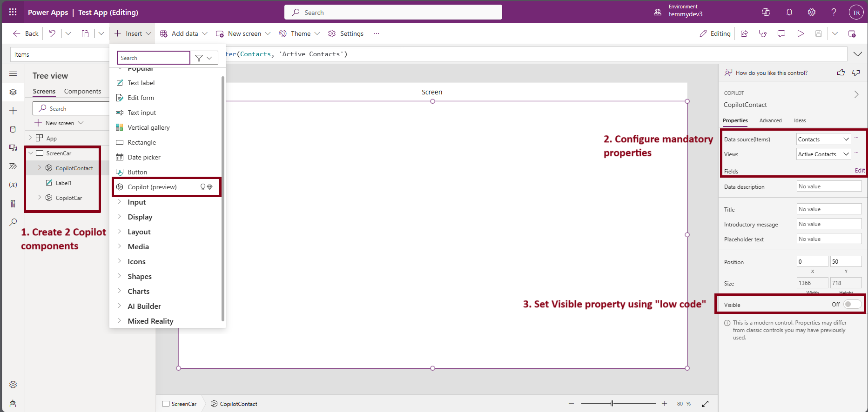Click the zoom in plus button
Image resolution: width=868 pixels, height=412 pixels.
click(x=664, y=404)
